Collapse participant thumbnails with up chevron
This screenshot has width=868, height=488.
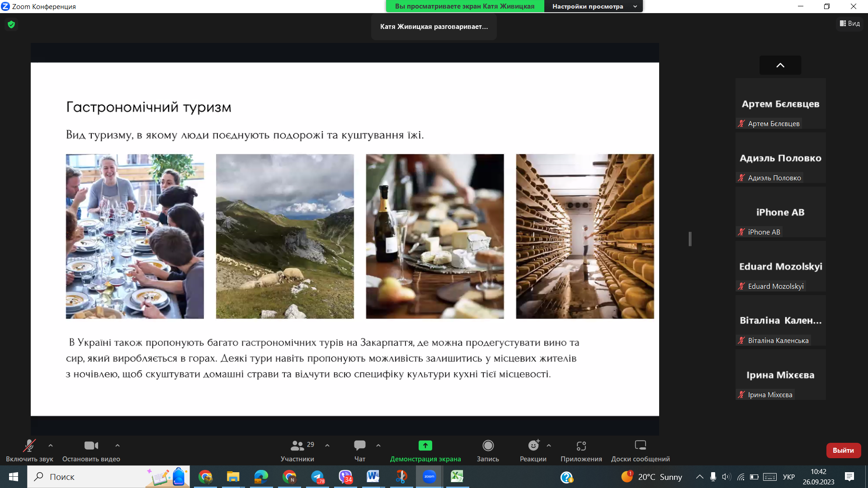click(780, 66)
